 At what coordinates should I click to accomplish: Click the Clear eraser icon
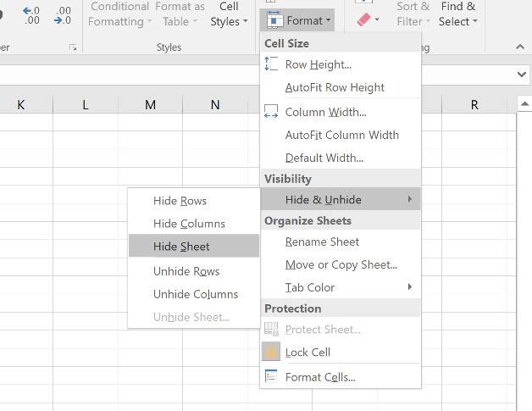pos(364,19)
